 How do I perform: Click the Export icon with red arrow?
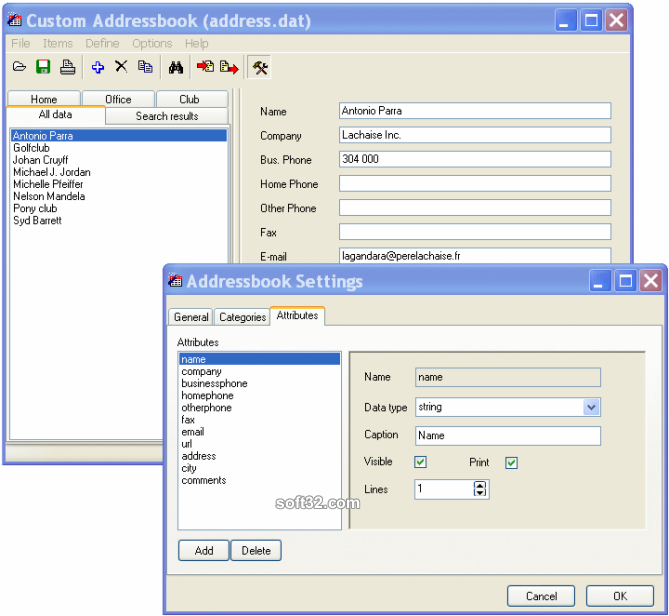tap(229, 67)
